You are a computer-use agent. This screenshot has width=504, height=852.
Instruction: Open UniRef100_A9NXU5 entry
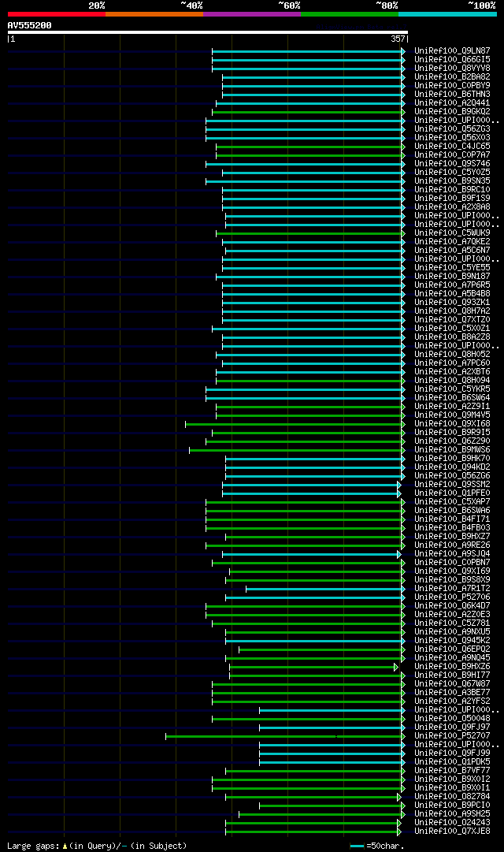tap(452, 632)
